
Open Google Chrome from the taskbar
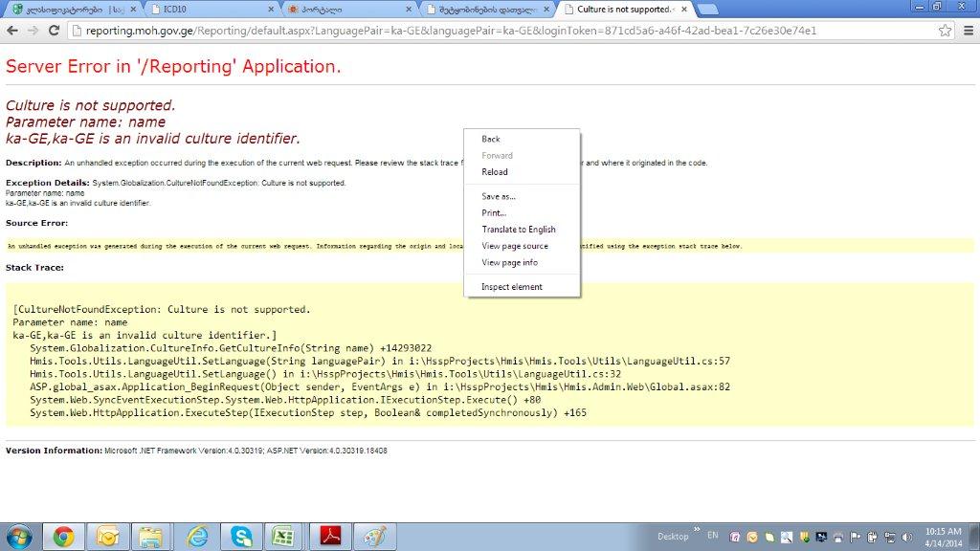[x=64, y=536]
